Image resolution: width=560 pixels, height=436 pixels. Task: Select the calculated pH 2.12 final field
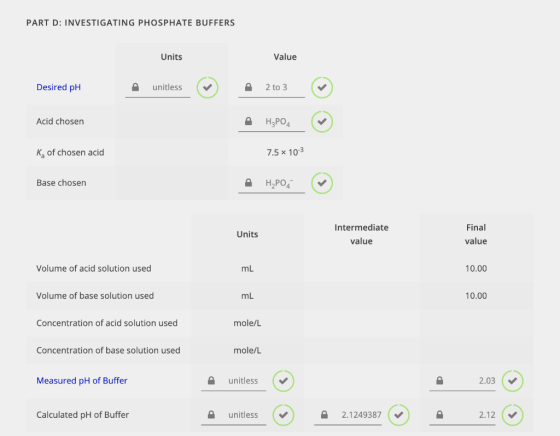pos(462,415)
